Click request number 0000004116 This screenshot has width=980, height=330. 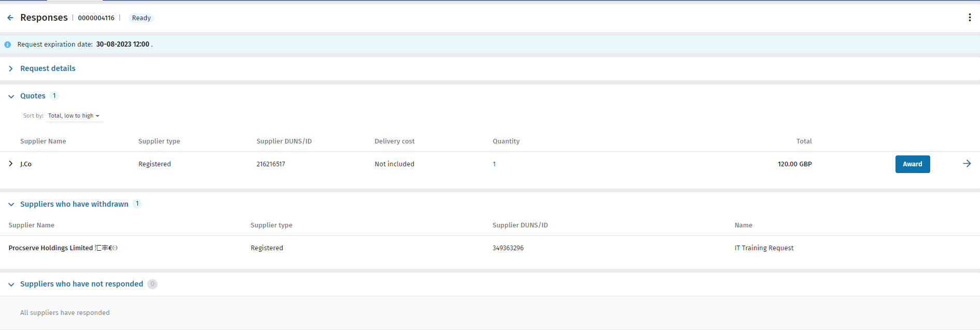[96, 18]
